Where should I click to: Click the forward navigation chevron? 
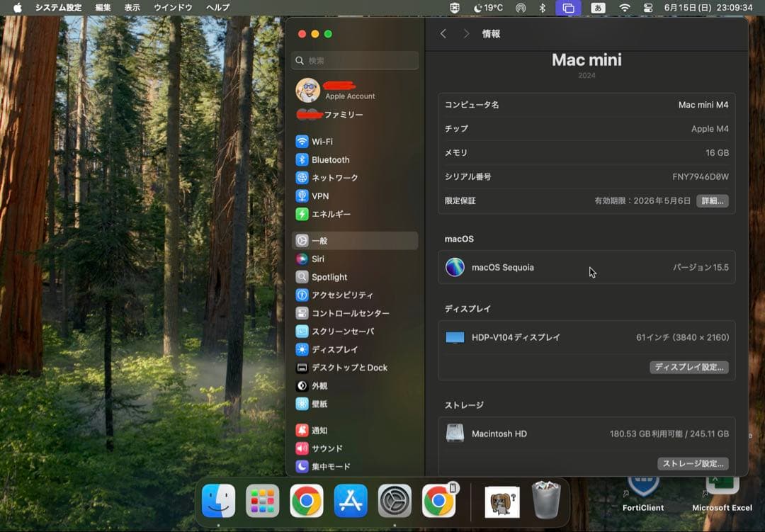[x=465, y=33]
